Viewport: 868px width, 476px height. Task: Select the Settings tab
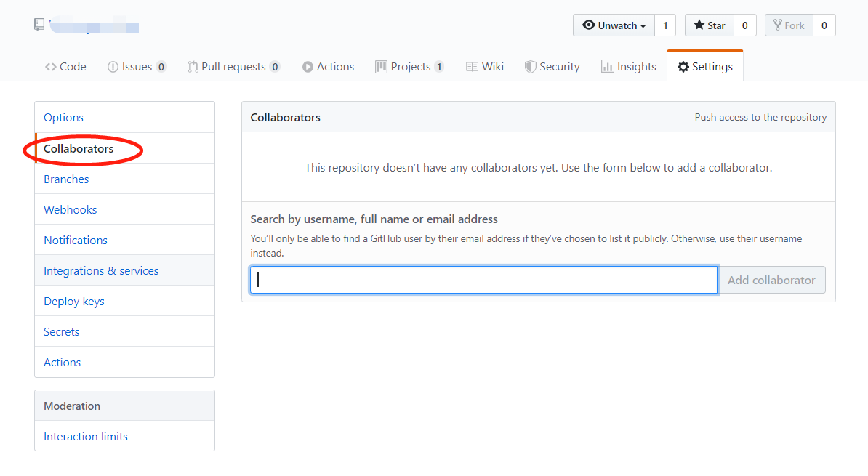pyautogui.click(x=705, y=66)
